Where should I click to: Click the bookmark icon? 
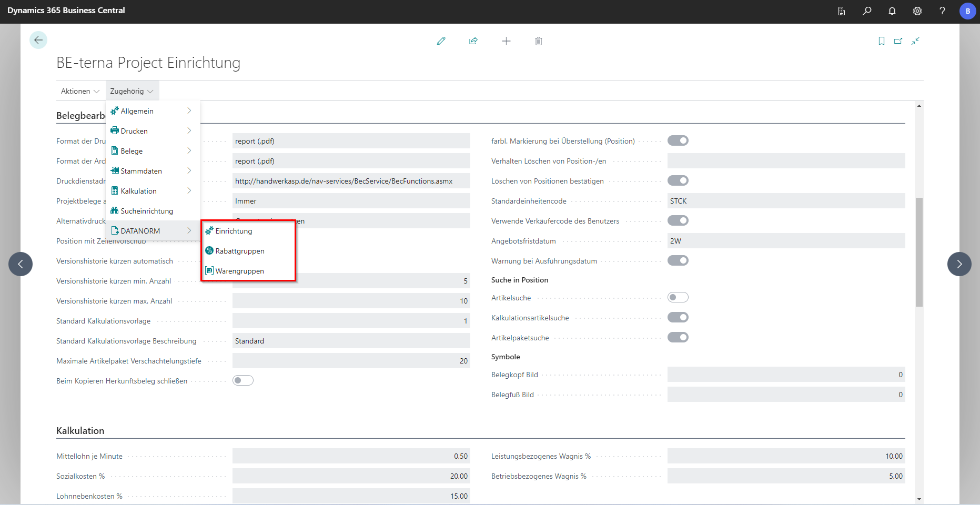[x=882, y=41]
